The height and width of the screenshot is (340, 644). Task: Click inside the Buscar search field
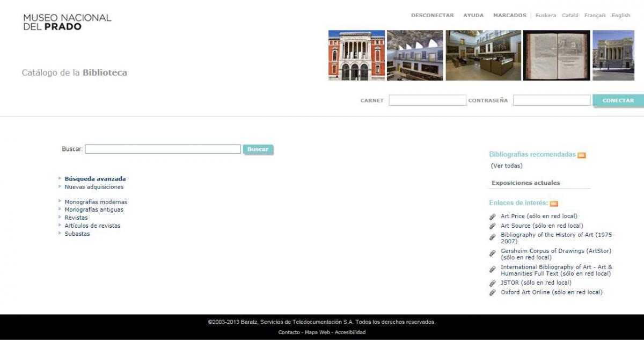point(163,149)
